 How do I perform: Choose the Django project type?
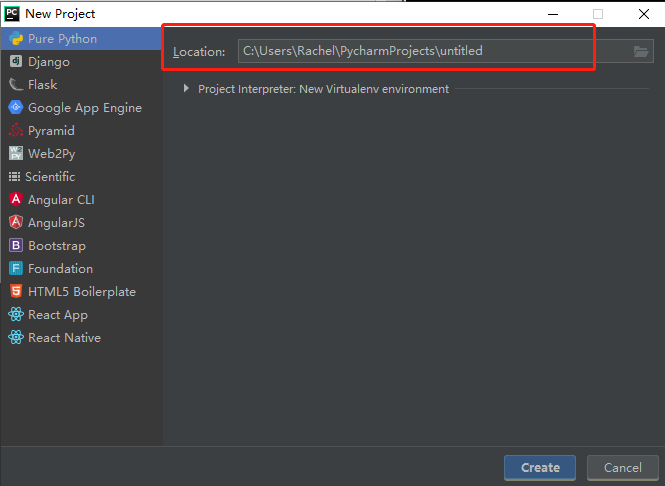81,61
